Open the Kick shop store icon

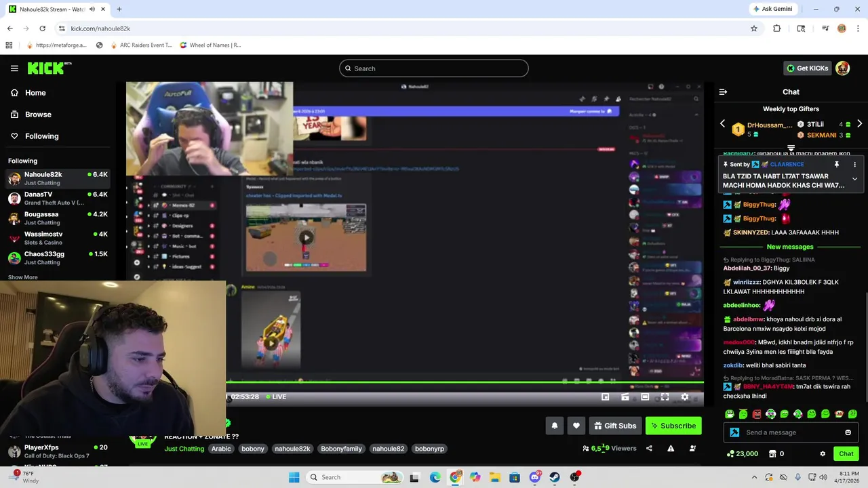pos(772,453)
